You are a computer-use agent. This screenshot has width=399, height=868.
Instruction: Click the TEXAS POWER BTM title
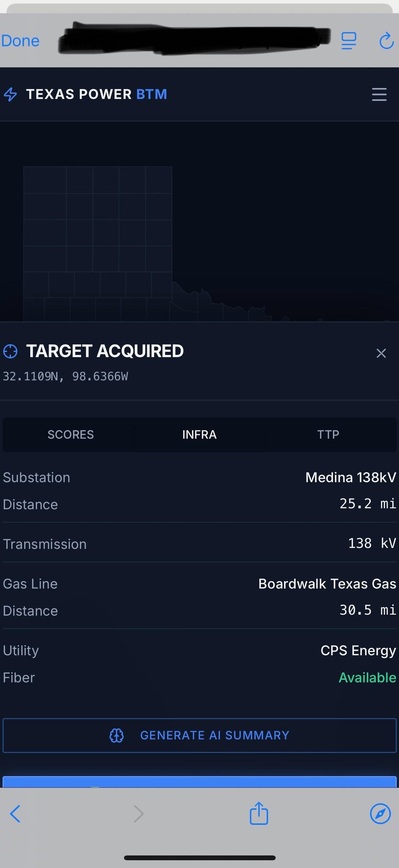[97, 94]
